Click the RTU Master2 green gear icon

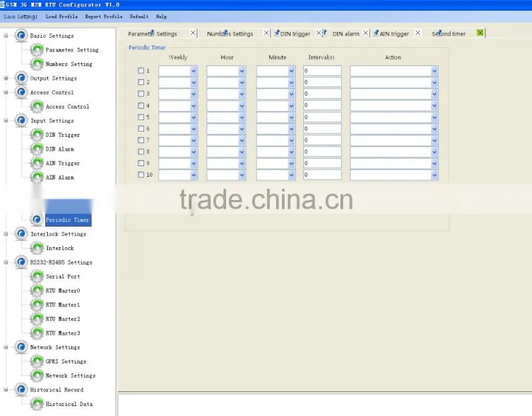pyautogui.click(x=37, y=319)
